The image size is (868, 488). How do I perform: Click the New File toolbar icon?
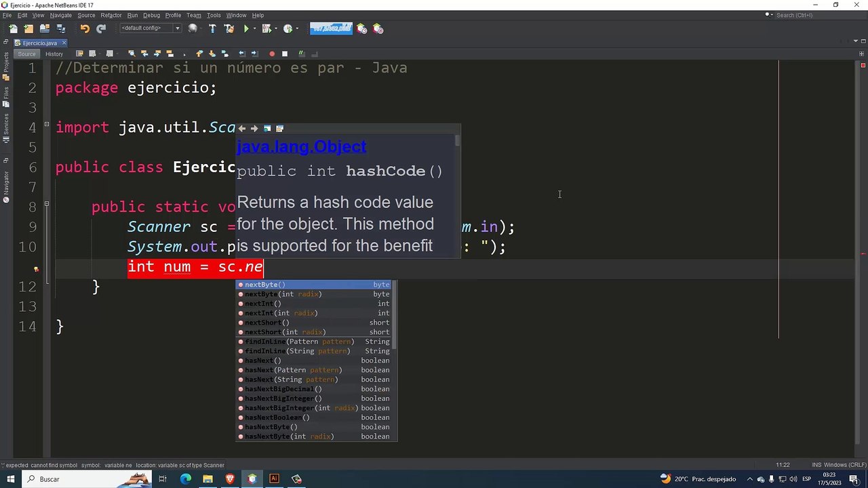(13, 28)
